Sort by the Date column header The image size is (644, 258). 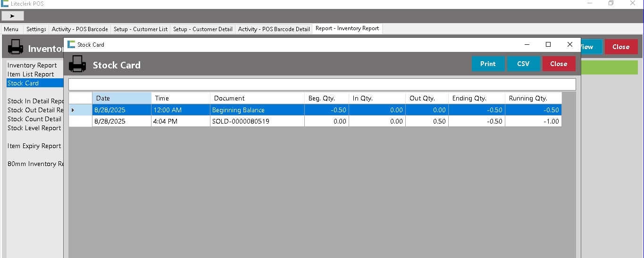pyautogui.click(x=122, y=98)
